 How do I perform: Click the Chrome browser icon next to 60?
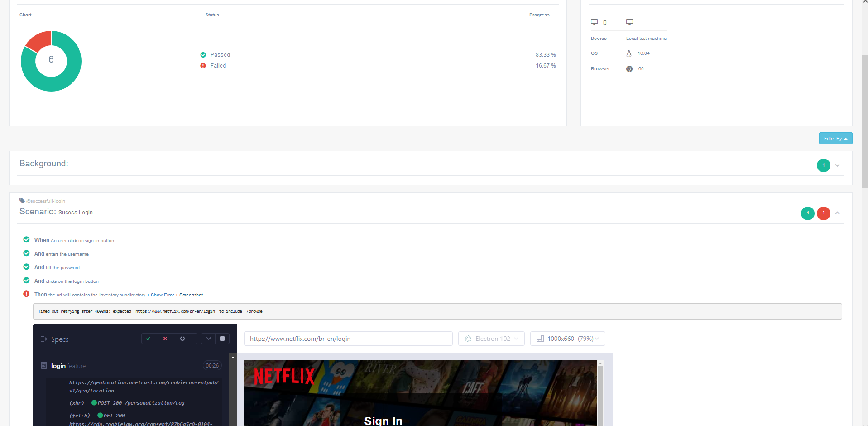click(629, 68)
